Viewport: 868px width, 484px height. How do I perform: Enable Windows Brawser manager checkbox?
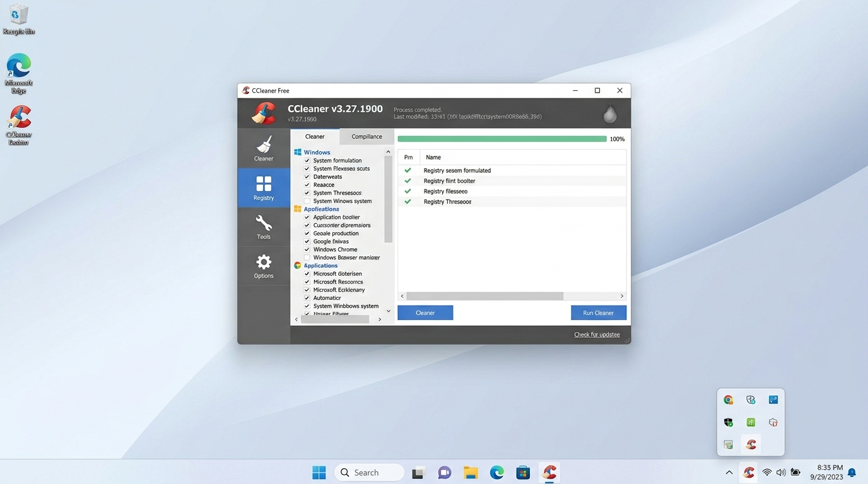pos(307,258)
